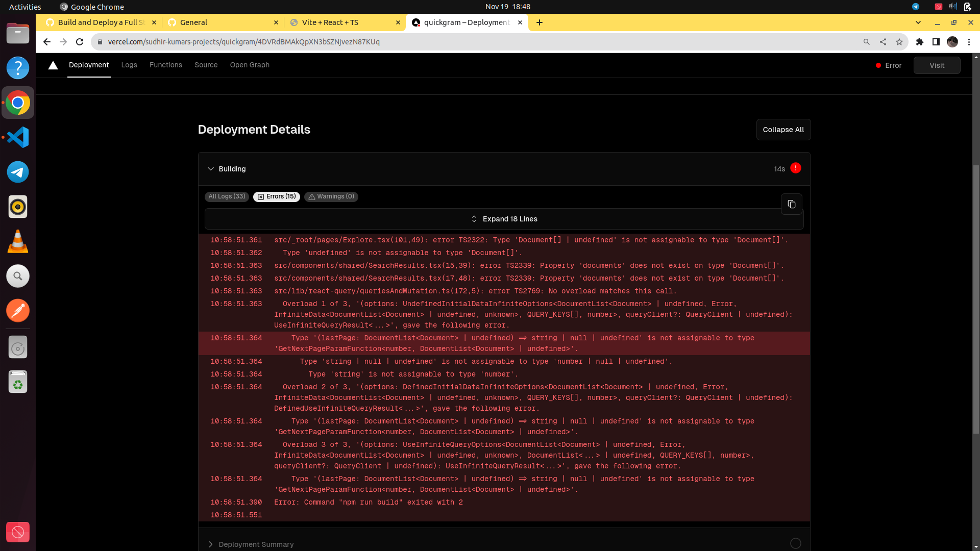Switch to the Logs tab
980x551 pixels.
(x=129, y=65)
